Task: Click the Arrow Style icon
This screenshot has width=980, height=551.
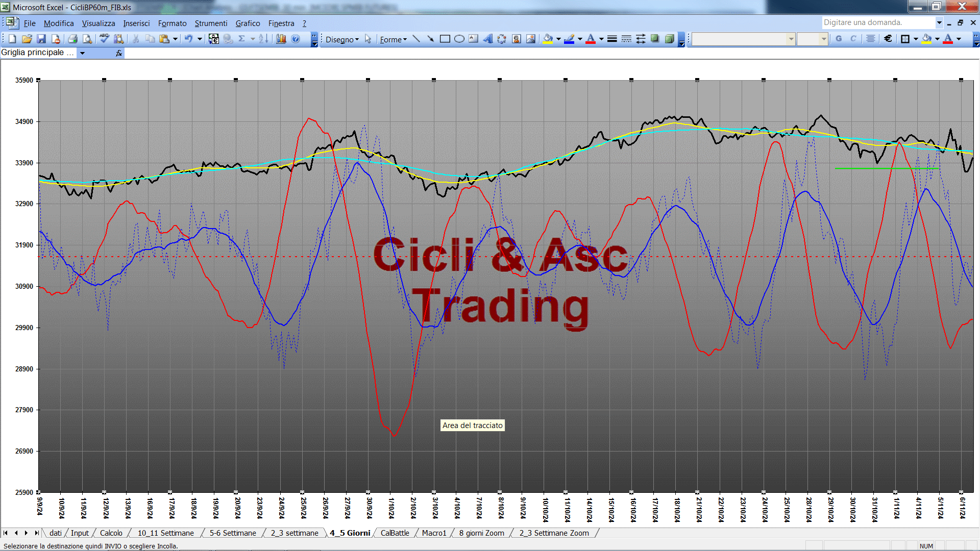Action: (x=641, y=39)
